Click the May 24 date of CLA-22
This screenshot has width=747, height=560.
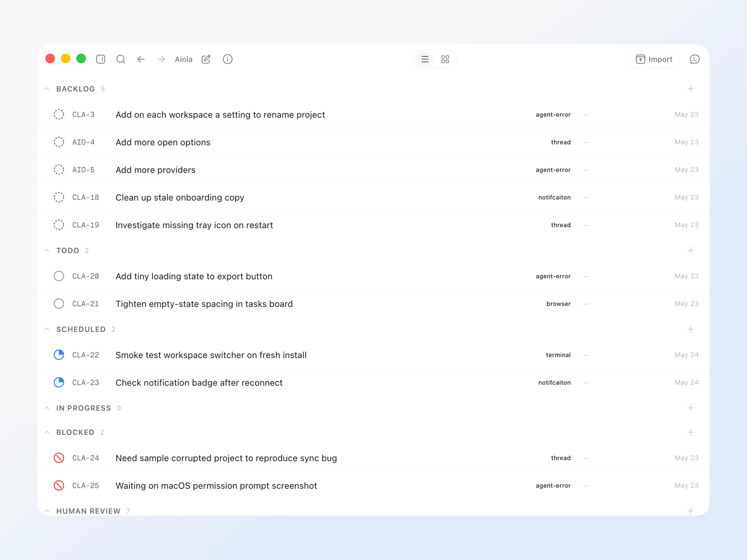click(x=687, y=355)
